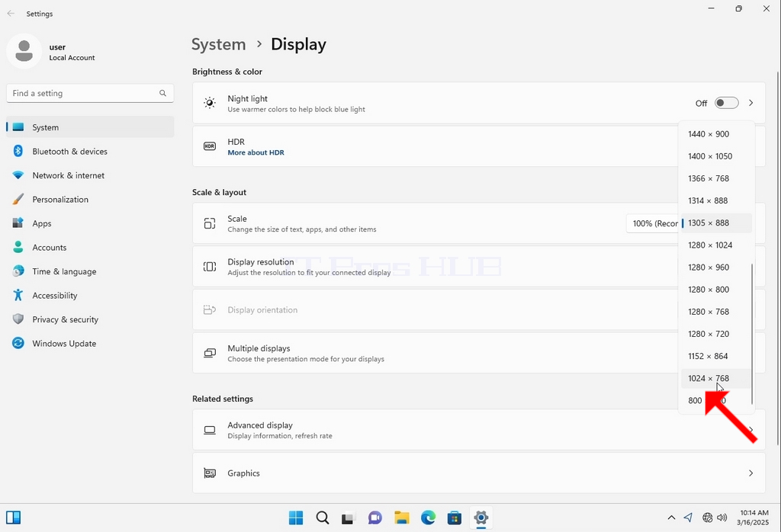
Task: Open the HDR settings row
Action: (x=479, y=146)
